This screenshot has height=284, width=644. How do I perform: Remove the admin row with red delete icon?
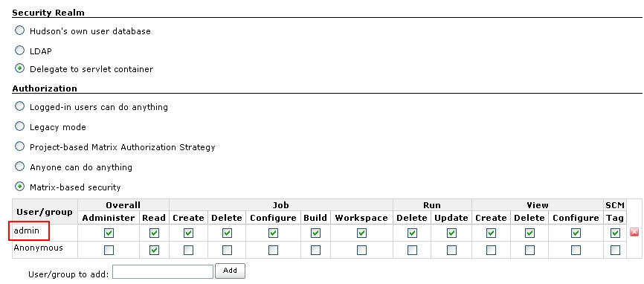tap(634, 232)
